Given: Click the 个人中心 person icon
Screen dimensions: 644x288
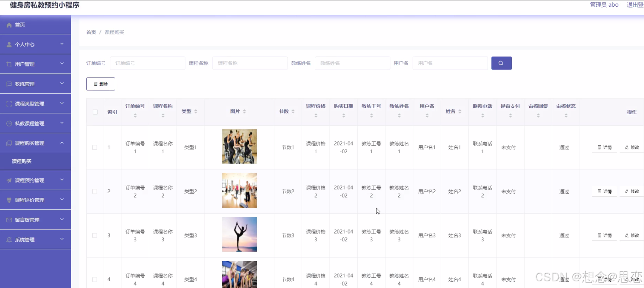Looking at the screenshot, I should pyautogui.click(x=9, y=45).
